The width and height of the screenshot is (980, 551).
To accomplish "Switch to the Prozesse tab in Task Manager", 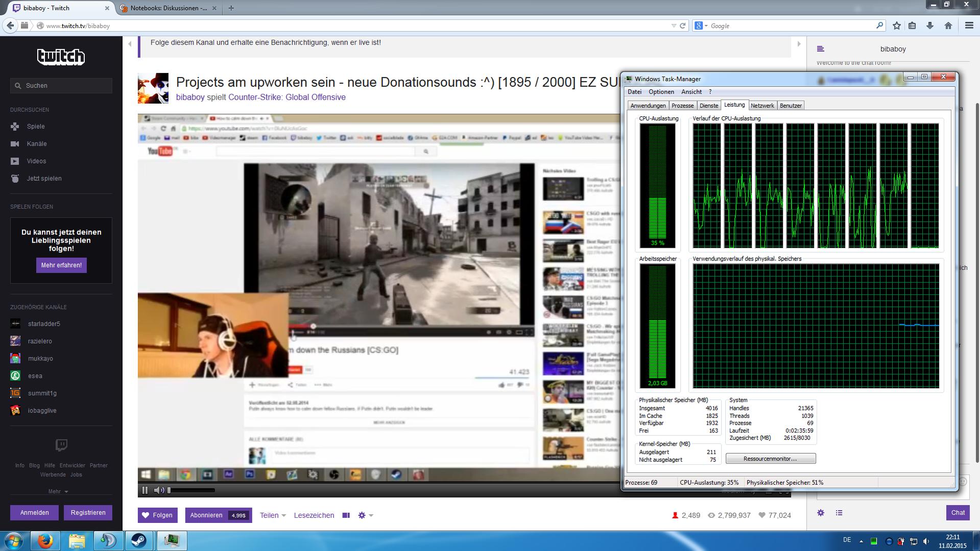I will (682, 106).
